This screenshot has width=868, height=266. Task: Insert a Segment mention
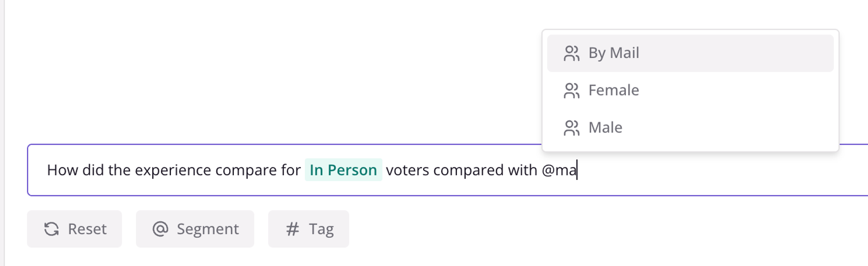click(x=195, y=229)
